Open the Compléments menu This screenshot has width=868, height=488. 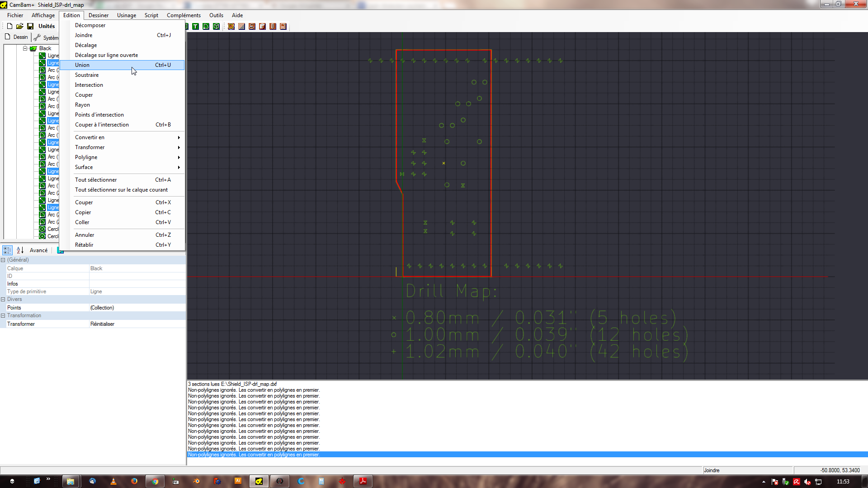184,15
